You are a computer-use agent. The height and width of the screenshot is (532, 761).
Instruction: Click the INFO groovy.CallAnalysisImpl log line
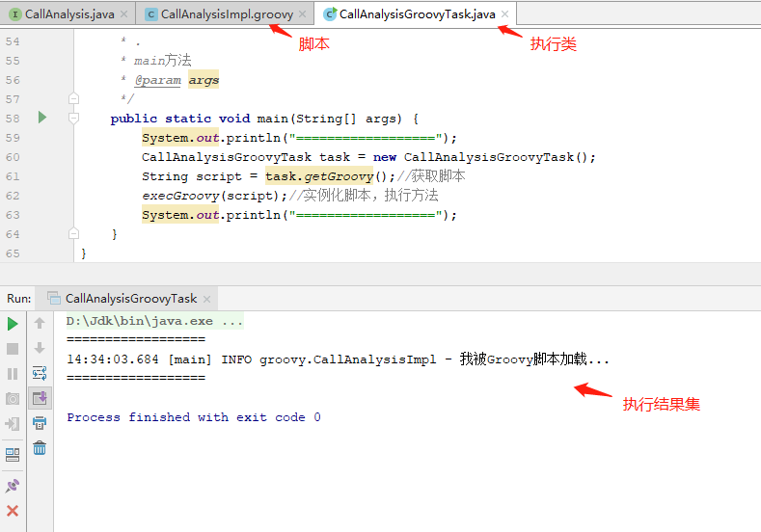click(x=338, y=359)
